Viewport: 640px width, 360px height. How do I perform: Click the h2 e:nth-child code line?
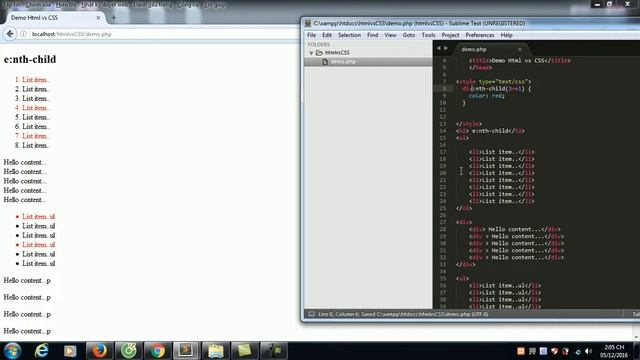pos(490,131)
